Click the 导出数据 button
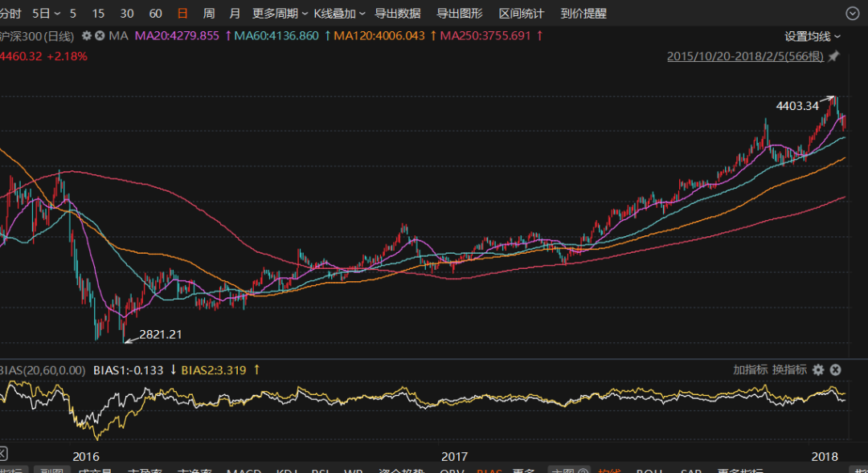Viewport: 868px width, 473px height. pyautogui.click(x=398, y=14)
